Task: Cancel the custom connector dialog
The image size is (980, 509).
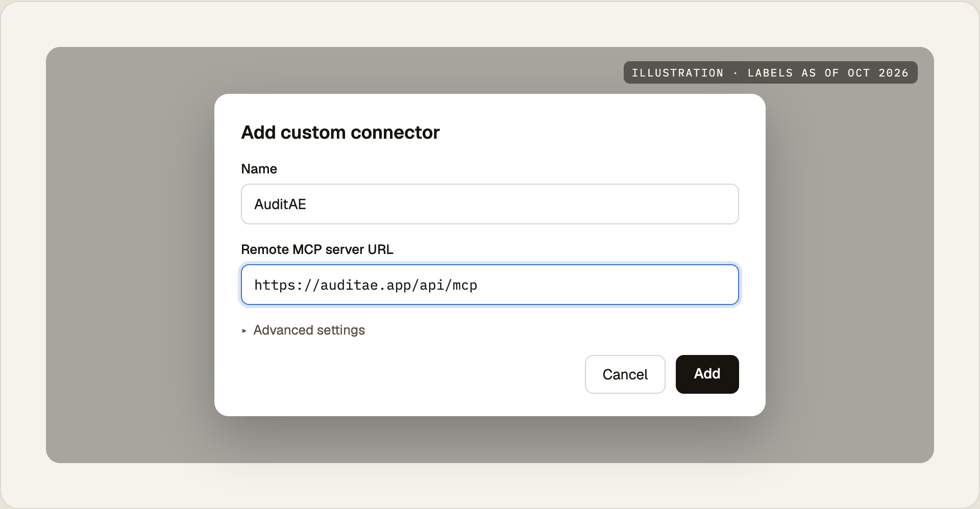Action: (x=625, y=374)
